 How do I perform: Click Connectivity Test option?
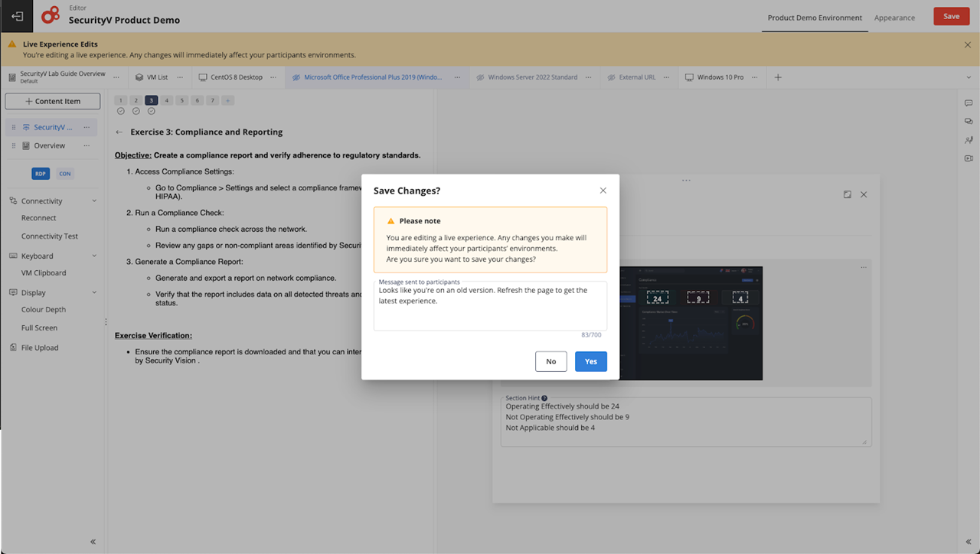[50, 236]
